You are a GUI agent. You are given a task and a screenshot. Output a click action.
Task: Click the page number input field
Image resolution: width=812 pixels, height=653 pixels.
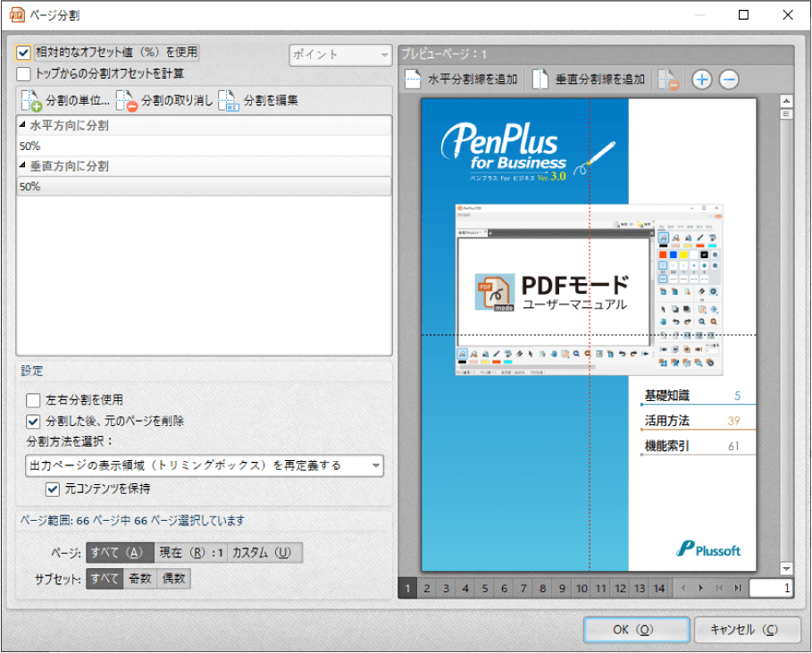pyautogui.click(x=771, y=589)
